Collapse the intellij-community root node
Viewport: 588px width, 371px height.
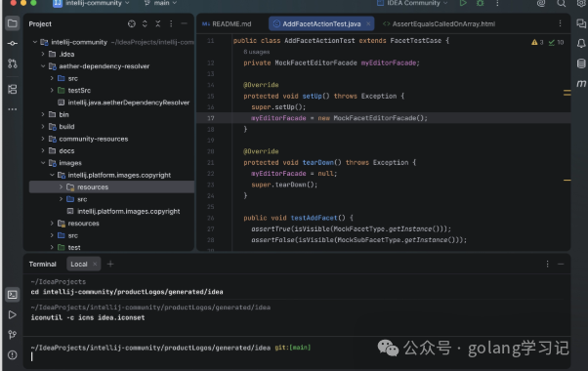point(34,42)
